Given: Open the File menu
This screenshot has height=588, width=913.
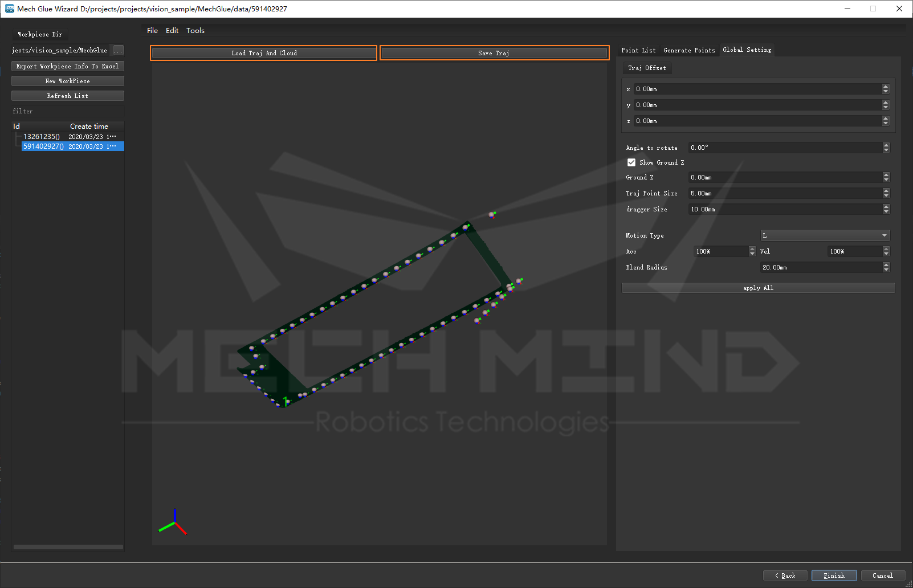Looking at the screenshot, I should [152, 31].
